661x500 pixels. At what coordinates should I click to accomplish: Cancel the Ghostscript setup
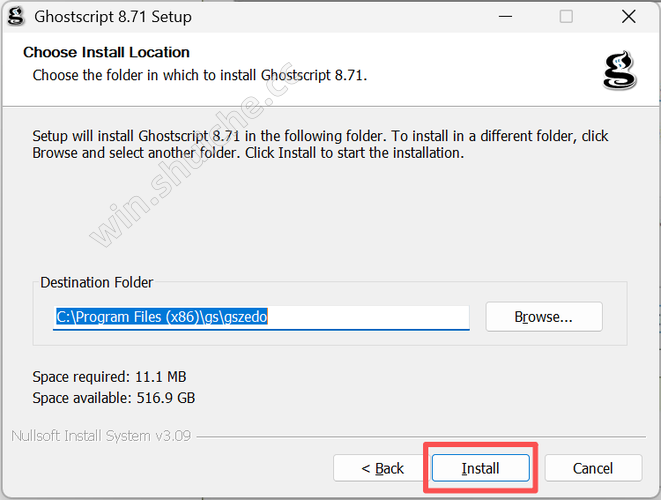593,468
